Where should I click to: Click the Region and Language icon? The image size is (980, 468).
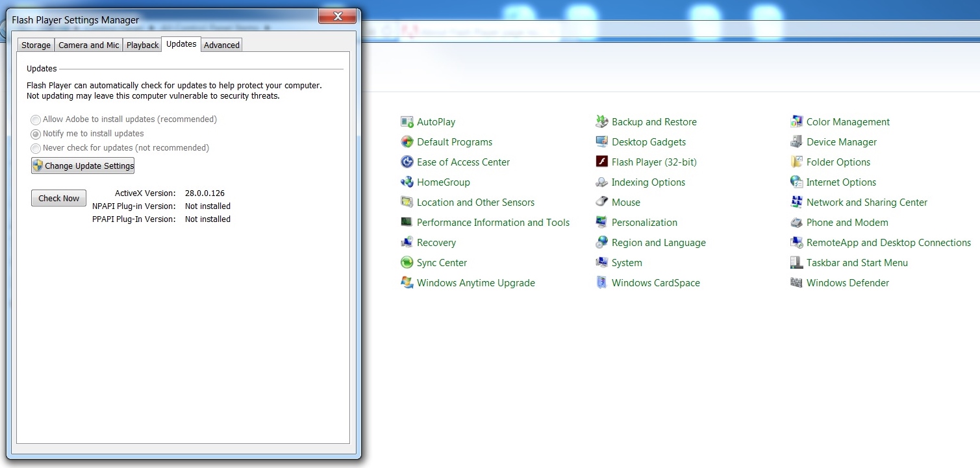coord(602,243)
